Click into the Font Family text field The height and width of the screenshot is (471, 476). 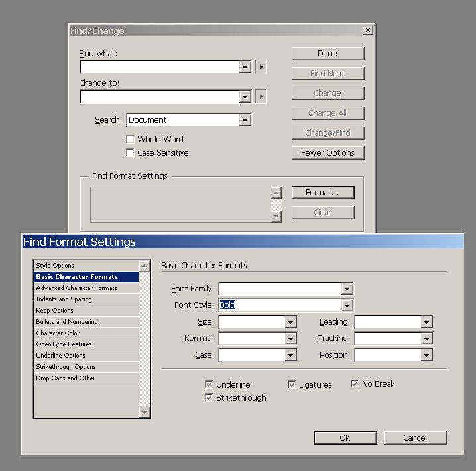click(280, 289)
